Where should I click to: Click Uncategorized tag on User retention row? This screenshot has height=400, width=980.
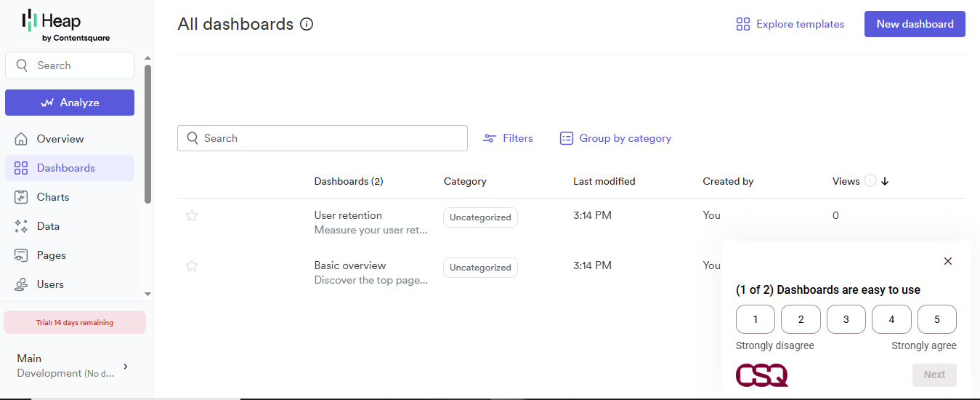tap(480, 217)
